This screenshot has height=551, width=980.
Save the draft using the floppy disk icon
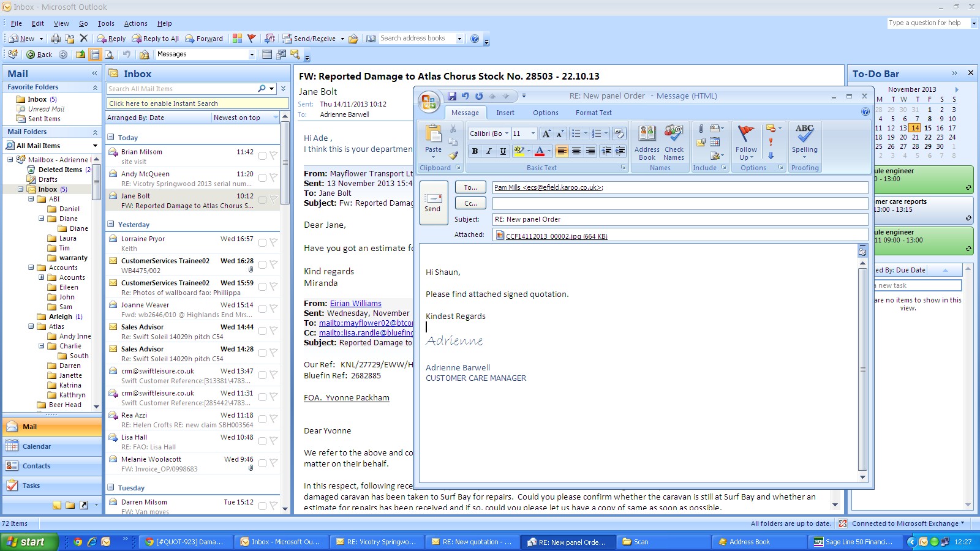pos(451,96)
